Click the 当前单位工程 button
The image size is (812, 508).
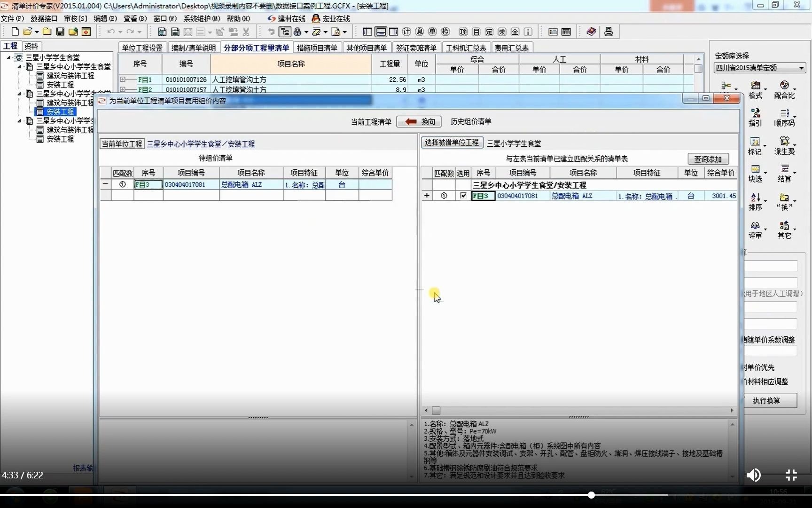[122, 144]
